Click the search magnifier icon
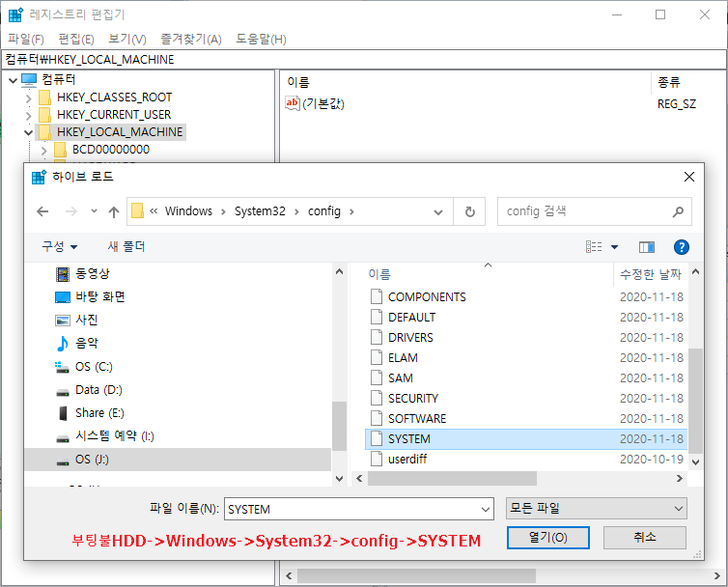Screen dimensions: 728x587 (678, 211)
